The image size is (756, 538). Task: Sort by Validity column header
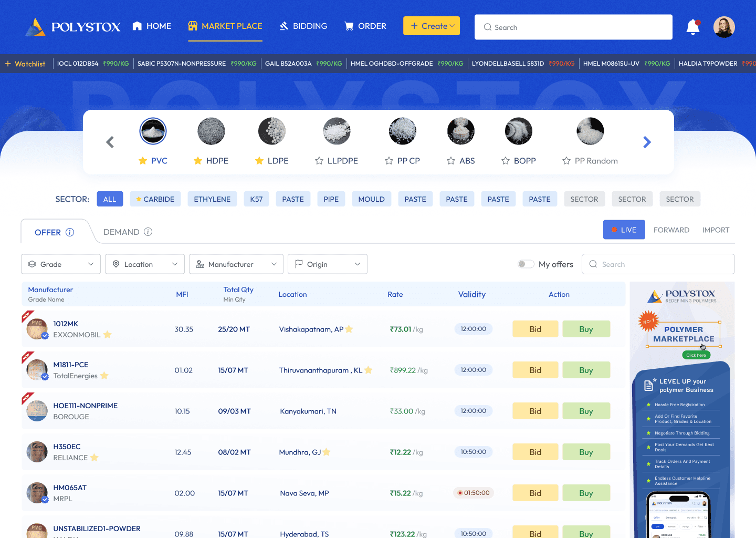pos(472,294)
